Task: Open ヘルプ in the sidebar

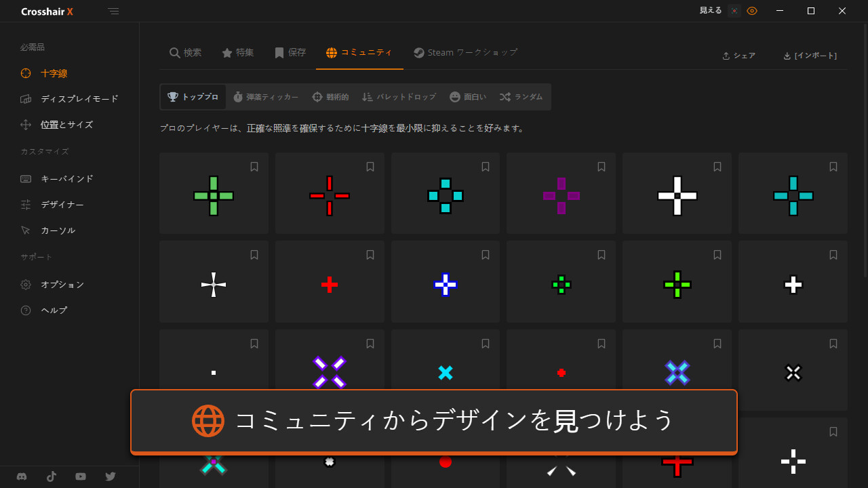Action: pyautogui.click(x=54, y=310)
